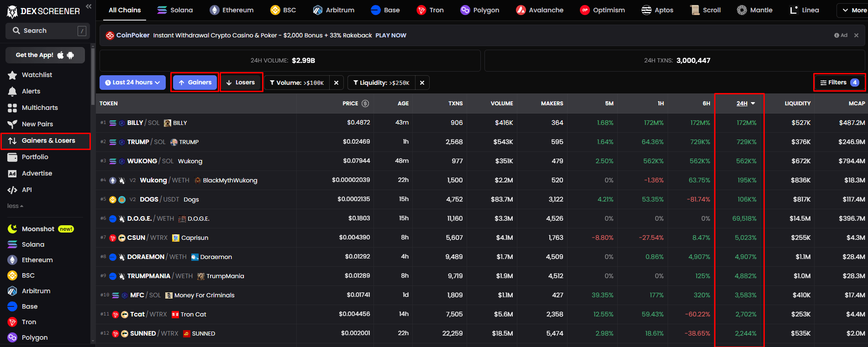The width and height of the screenshot is (868, 347).
Task: Open Watchlist star icon in sidebar
Action: [x=12, y=75]
